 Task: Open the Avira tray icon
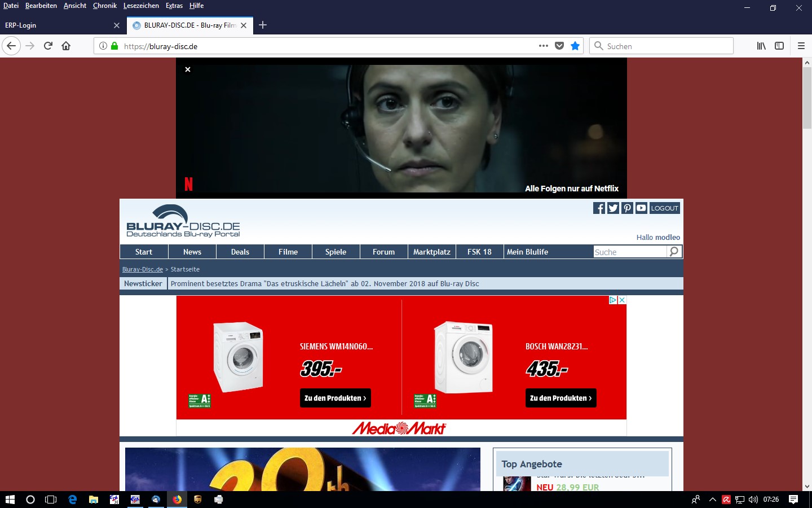click(x=726, y=500)
